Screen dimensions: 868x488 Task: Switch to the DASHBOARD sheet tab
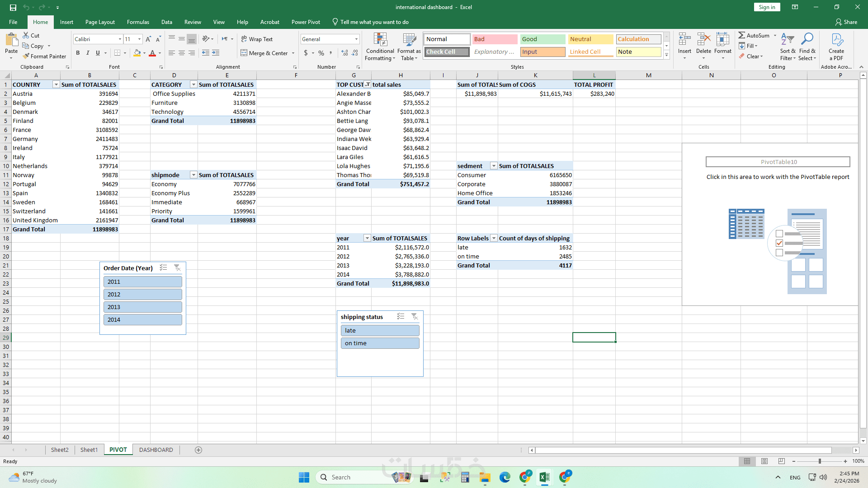(x=156, y=450)
